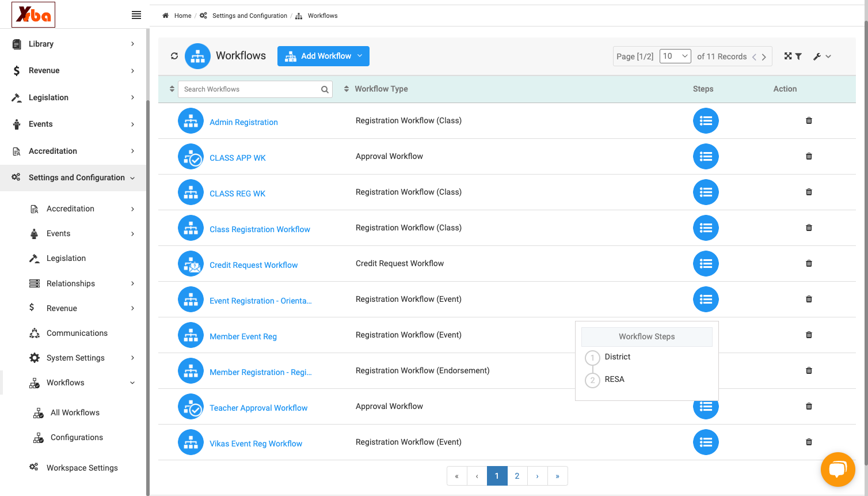868x496 pixels.
Task: Click Home breadcrumb link
Action: [x=182, y=16]
